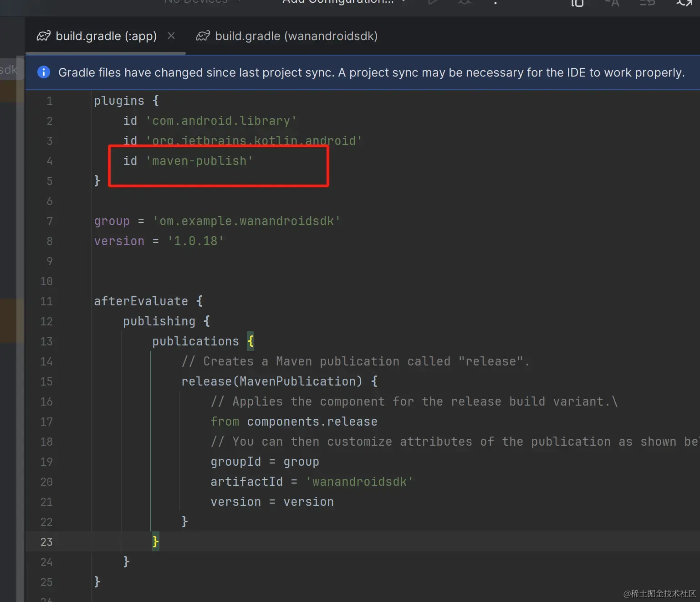Click version = version on line 21
Screen dimensions: 700x602
click(272, 502)
